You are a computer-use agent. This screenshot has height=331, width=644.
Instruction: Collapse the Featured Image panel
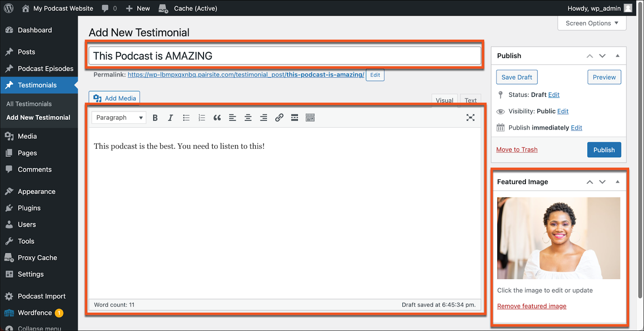617,182
